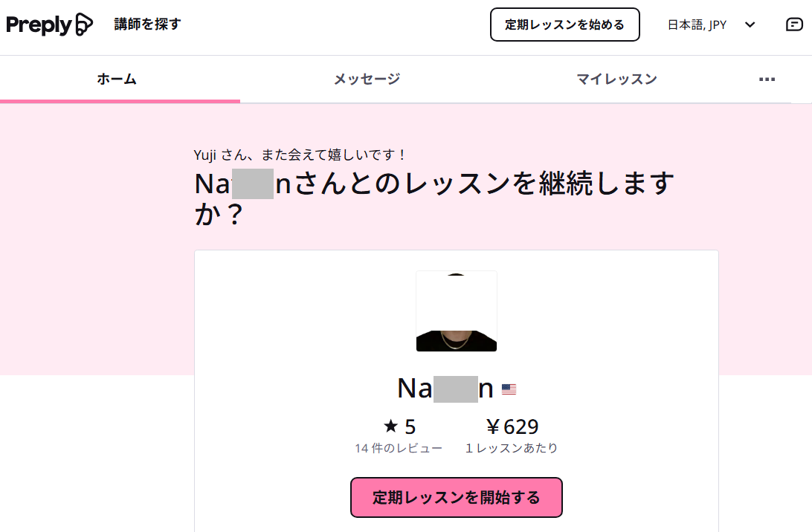Screen dimensions: 812x532
Task: Switch to the ホーム tab
Action: pyautogui.click(x=117, y=79)
